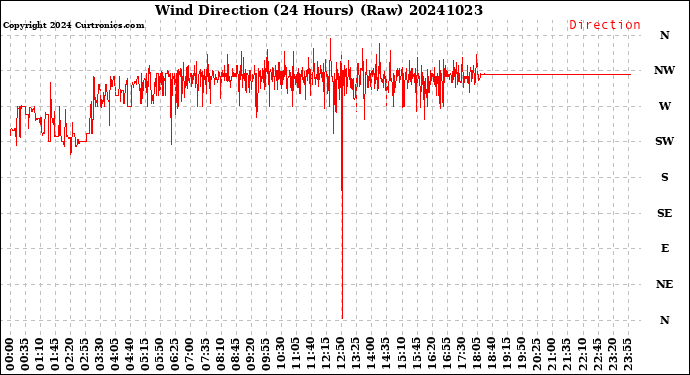Click the "00:00" time label
Image resolution: width=690 pixels, height=375 pixels.
pyautogui.click(x=10, y=354)
